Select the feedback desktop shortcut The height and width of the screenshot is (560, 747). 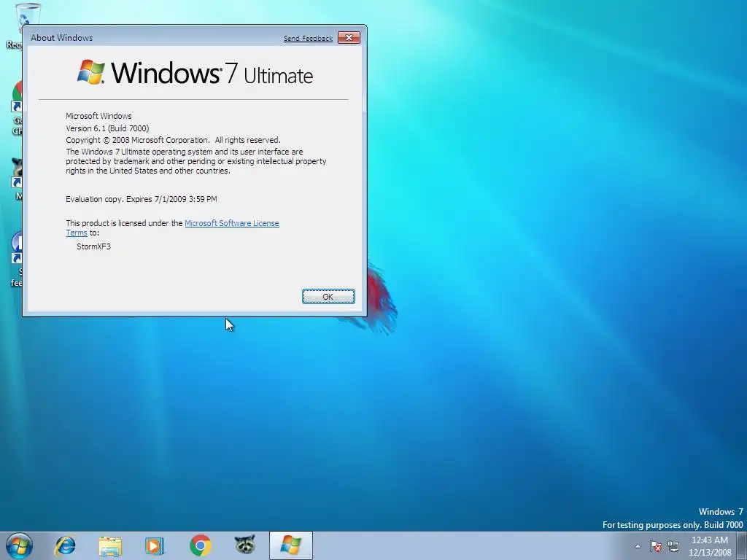17,260
